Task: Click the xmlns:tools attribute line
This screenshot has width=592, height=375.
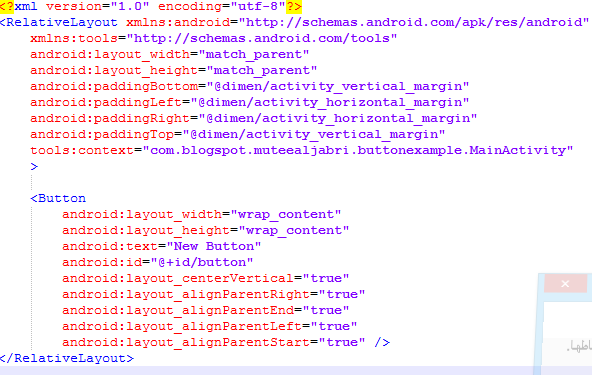Action: coord(214,39)
